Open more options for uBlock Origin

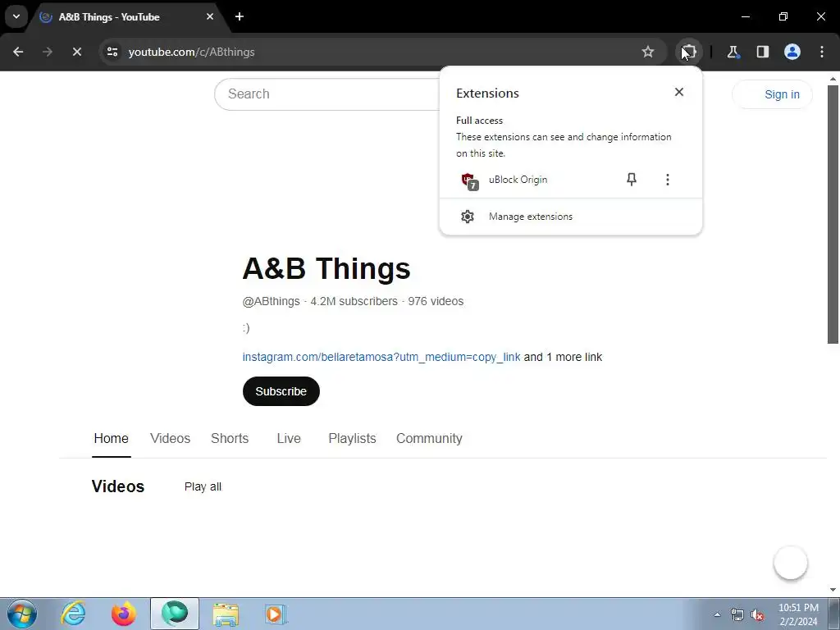click(668, 180)
